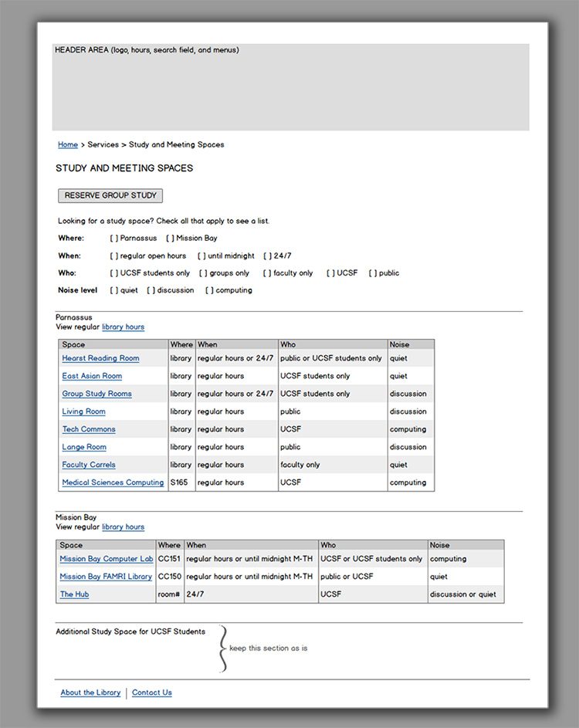Check the UCSF students only option
579x728 pixels.
pyautogui.click(x=114, y=273)
